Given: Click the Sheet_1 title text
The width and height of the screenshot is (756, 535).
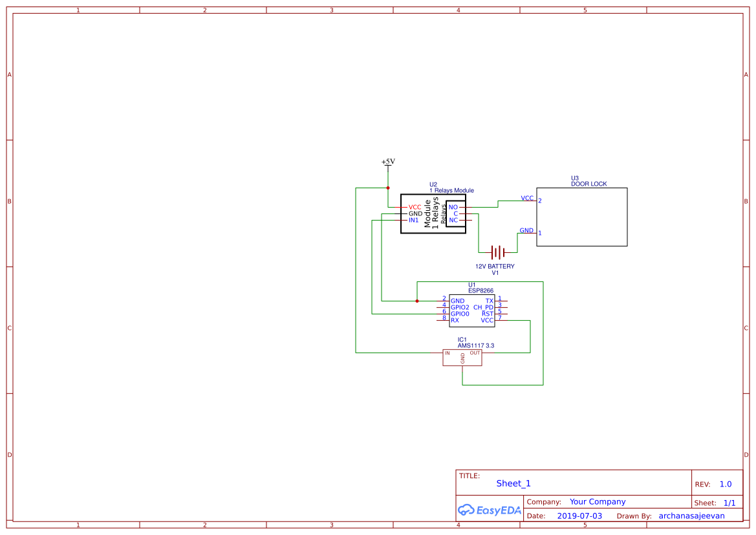Looking at the screenshot, I should pyautogui.click(x=513, y=483).
